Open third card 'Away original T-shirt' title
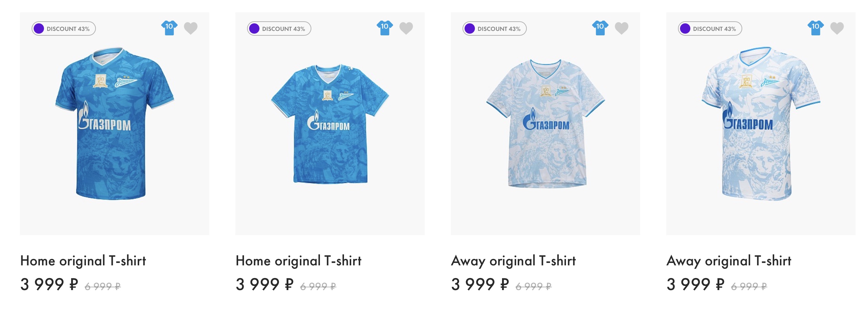The image size is (868, 333). [513, 261]
